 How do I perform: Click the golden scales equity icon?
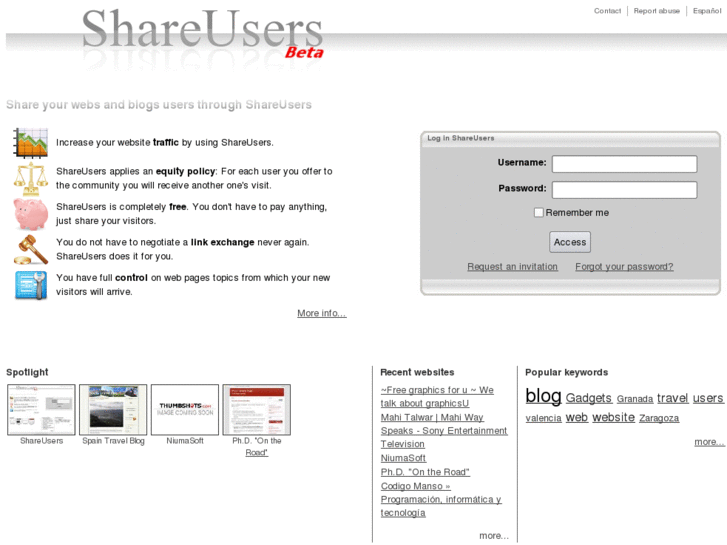tap(31, 179)
